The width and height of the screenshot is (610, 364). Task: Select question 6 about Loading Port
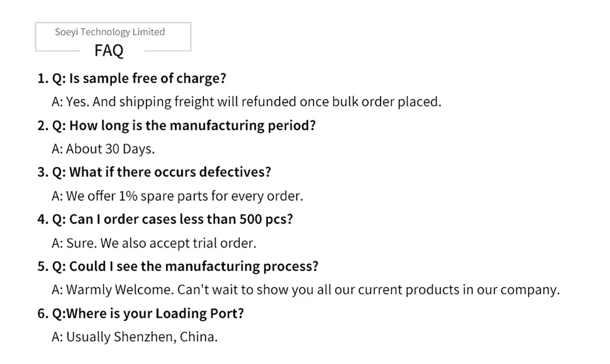[x=141, y=314]
